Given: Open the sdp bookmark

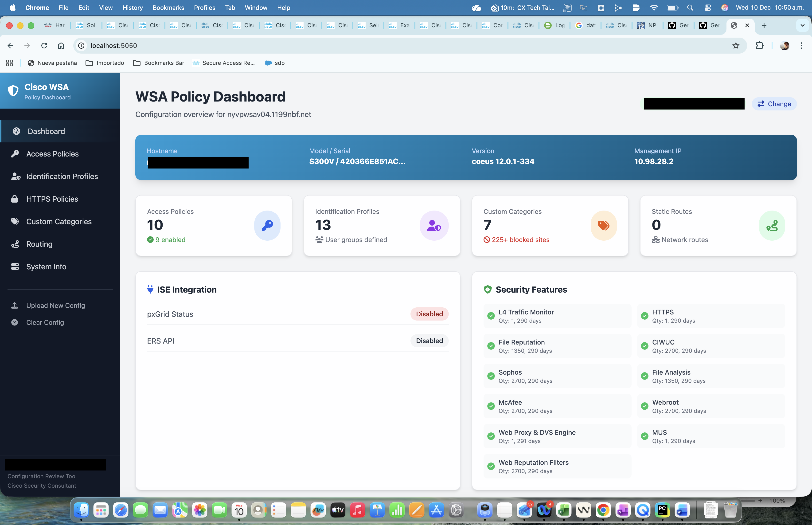Looking at the screenshot, I should (x=275, y=63).
